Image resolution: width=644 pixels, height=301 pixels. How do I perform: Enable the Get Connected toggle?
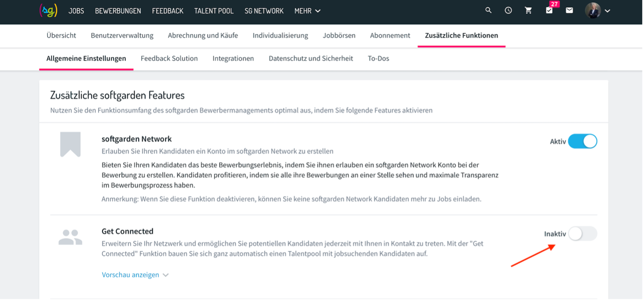click(x=582, y=234)
